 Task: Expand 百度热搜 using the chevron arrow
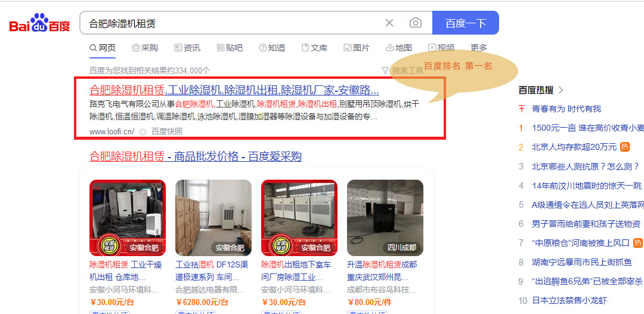(x=561, y=90)
